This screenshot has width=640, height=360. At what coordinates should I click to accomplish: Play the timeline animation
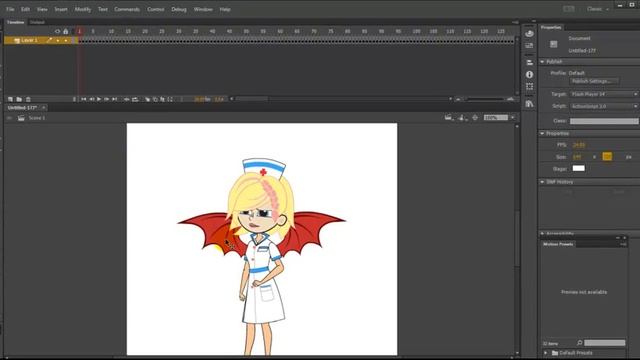(x=99, y=99)
